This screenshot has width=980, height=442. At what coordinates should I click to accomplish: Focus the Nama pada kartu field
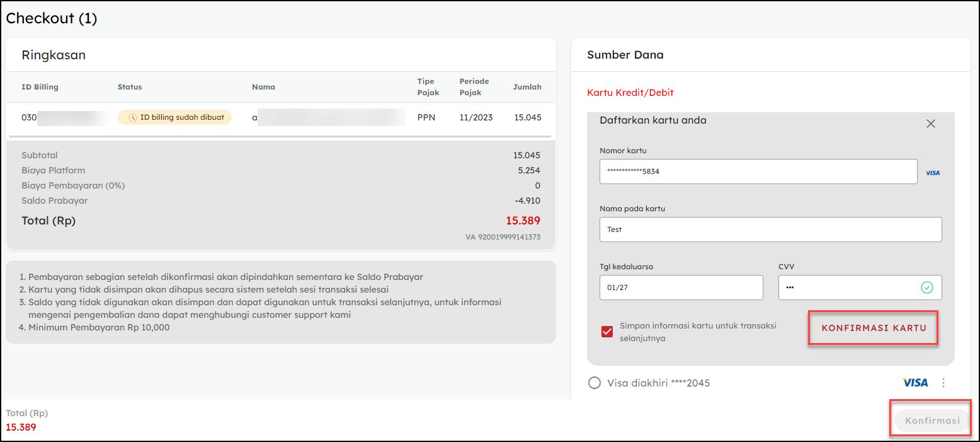pos(770,230)
